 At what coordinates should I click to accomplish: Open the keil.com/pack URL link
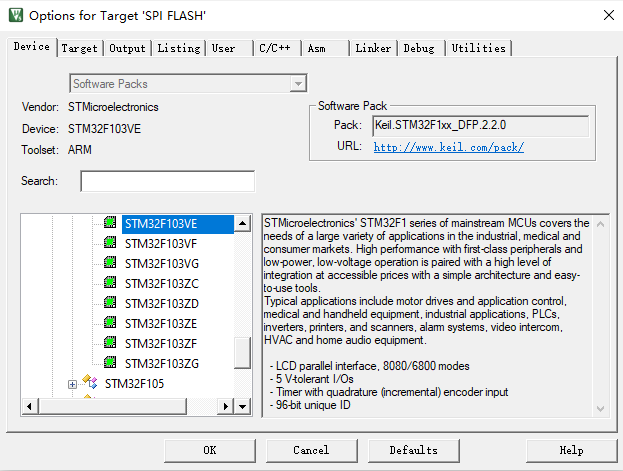(449, 147)
